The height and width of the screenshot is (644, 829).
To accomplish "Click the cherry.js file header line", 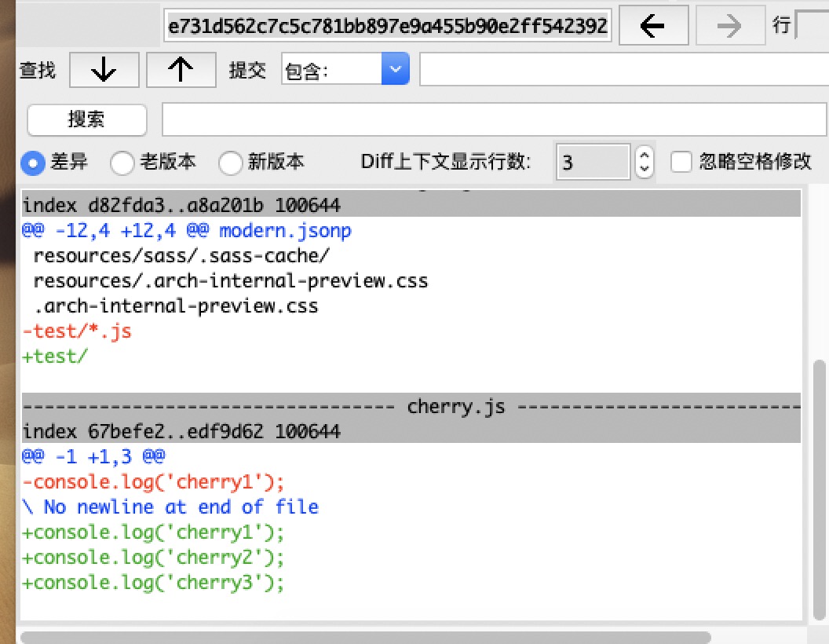I will pyautogui.click(x=411, y=406).
